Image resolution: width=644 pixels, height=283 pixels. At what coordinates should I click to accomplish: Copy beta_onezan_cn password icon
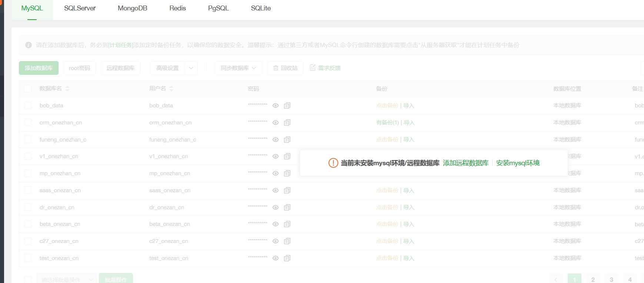287,224
